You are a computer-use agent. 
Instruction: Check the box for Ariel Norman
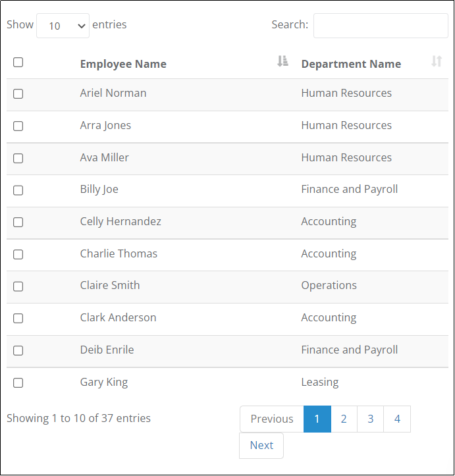tap(18, 93)
